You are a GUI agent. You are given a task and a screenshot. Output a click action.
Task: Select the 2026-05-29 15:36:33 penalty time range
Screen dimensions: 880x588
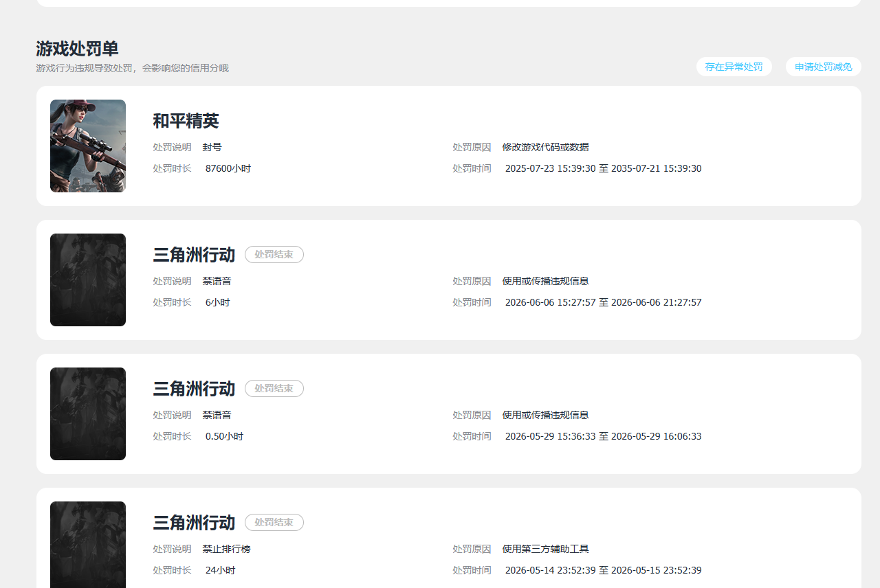[604, 436]
